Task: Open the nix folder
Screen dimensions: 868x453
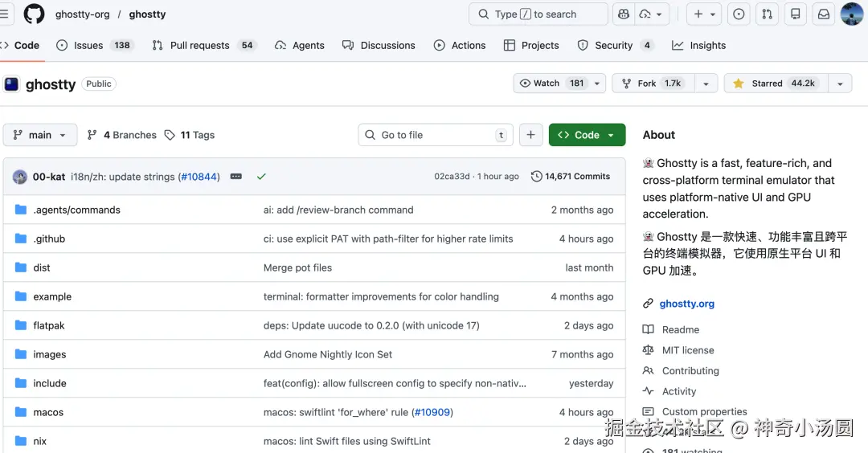Action: tap(40, 441)
